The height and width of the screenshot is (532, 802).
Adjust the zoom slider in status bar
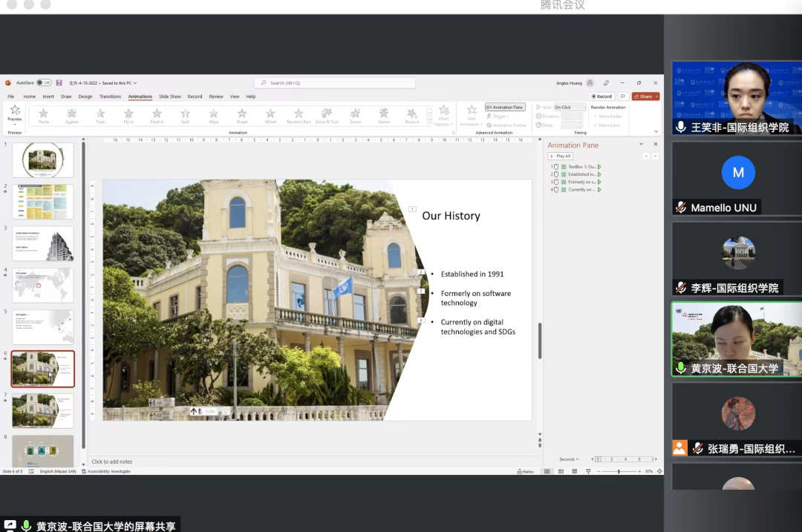pos(619,471)
